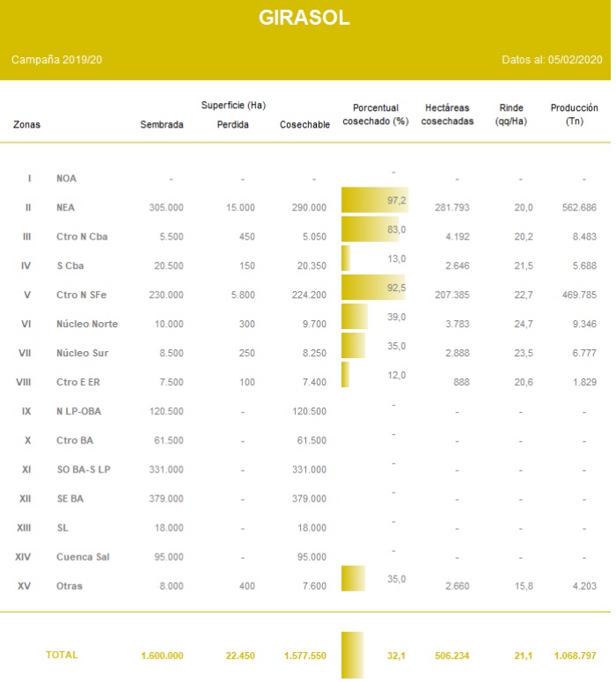616x682 pixels.
Task: Select the Hectáreas cosechadas header
Action: (x=447, y=114)
